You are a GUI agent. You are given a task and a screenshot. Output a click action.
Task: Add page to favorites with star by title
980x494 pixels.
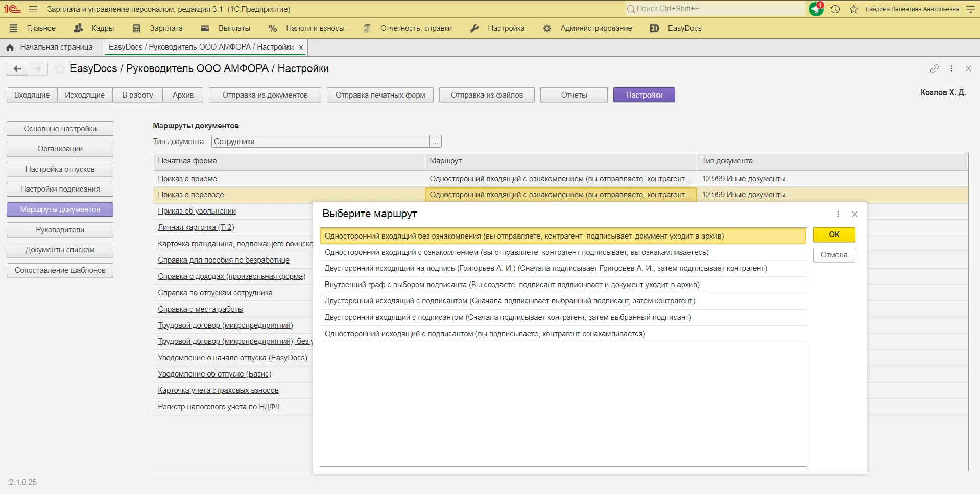coord(60,68)
